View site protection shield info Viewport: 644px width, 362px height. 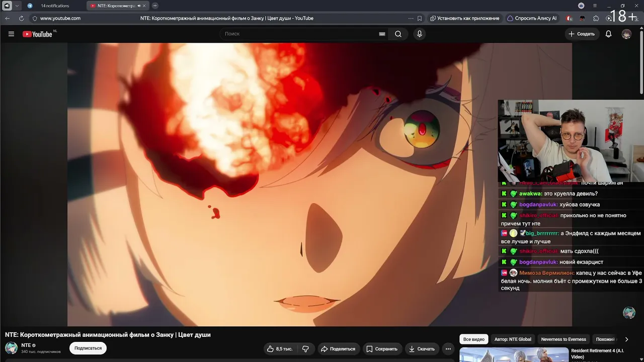pos(35,18)
